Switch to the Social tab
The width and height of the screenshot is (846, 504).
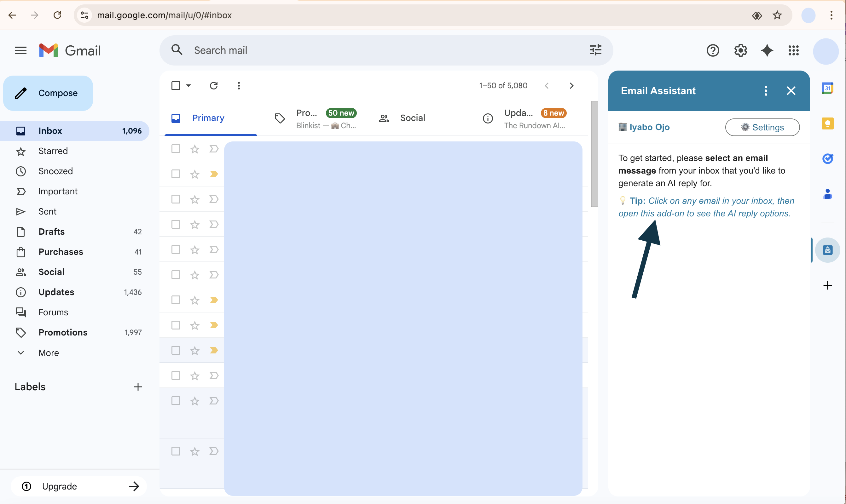[x=413, y=118]
